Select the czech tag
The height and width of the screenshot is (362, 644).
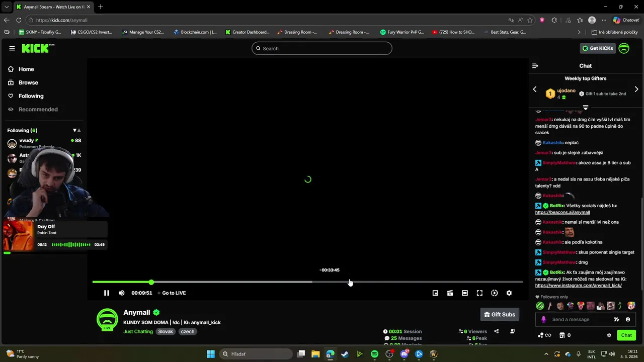(188, 331)
